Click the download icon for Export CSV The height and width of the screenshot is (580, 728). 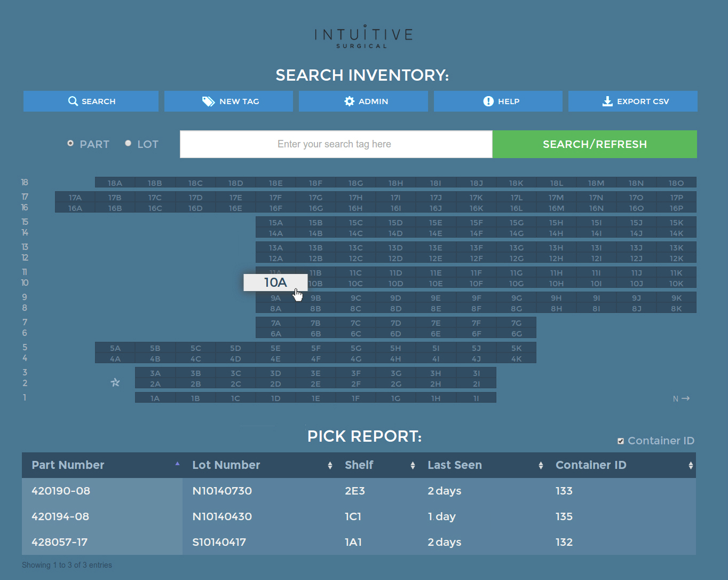(607, 101)
